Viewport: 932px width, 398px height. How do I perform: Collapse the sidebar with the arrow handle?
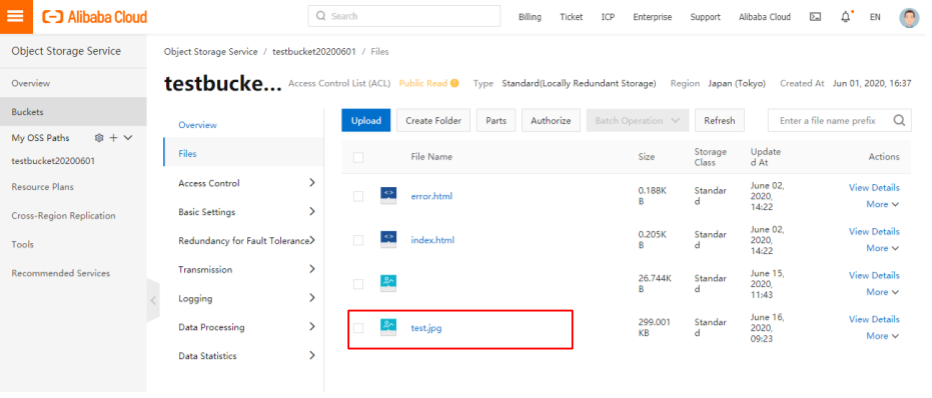153,300
